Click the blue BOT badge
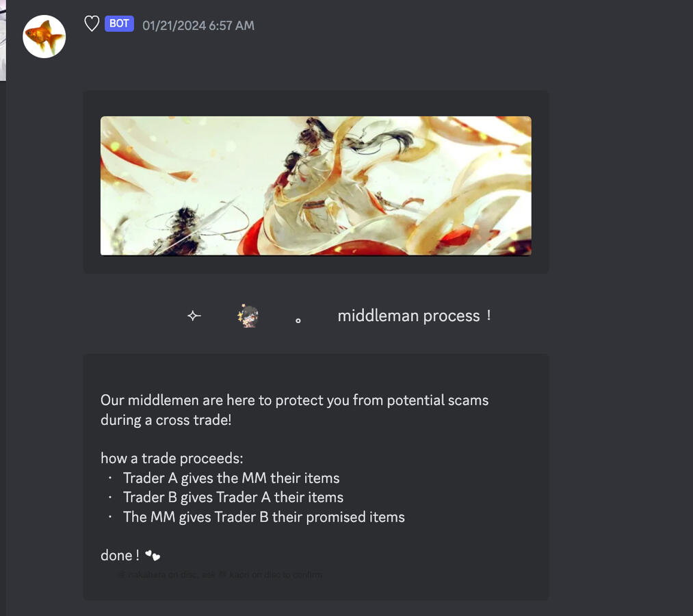The image size is (693, 616). [x=119, y=23]
